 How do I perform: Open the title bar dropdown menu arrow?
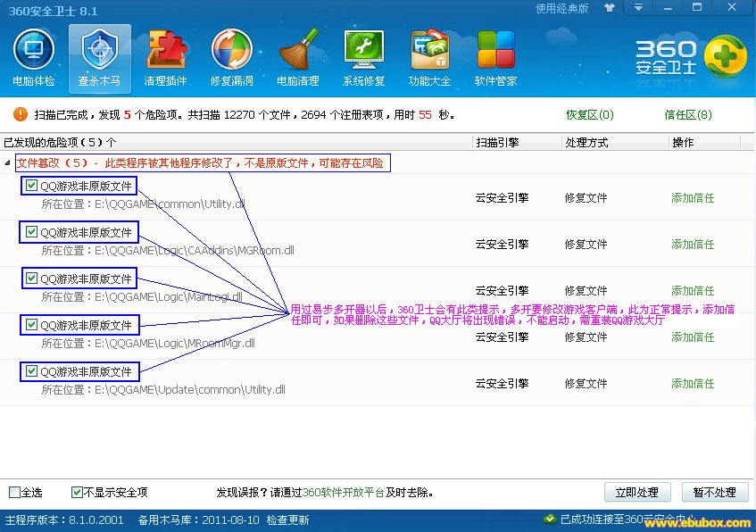coord(638,8)
